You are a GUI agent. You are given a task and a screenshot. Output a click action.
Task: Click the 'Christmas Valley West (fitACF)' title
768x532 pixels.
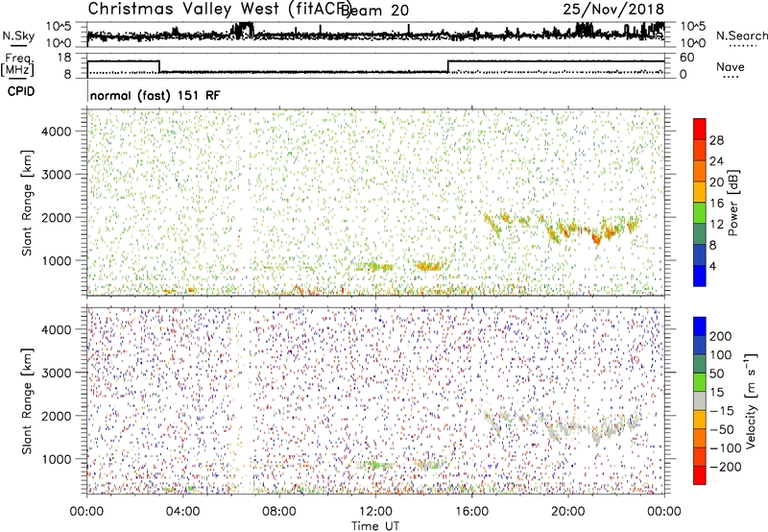pyautogui.click(x=220, y=10)
